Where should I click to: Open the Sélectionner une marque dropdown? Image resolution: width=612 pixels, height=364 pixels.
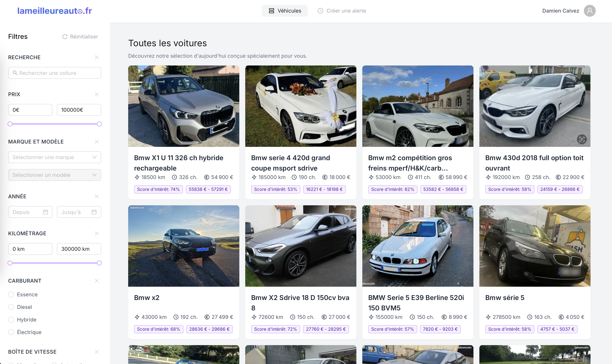point(54,157)
